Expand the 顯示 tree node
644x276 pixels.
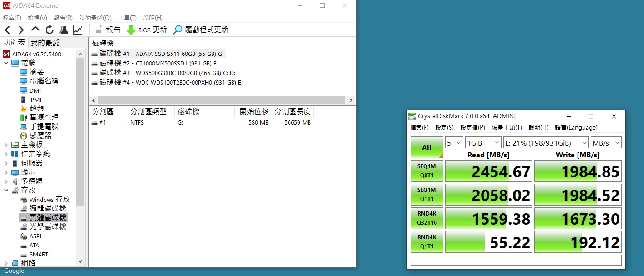[6, 172]
